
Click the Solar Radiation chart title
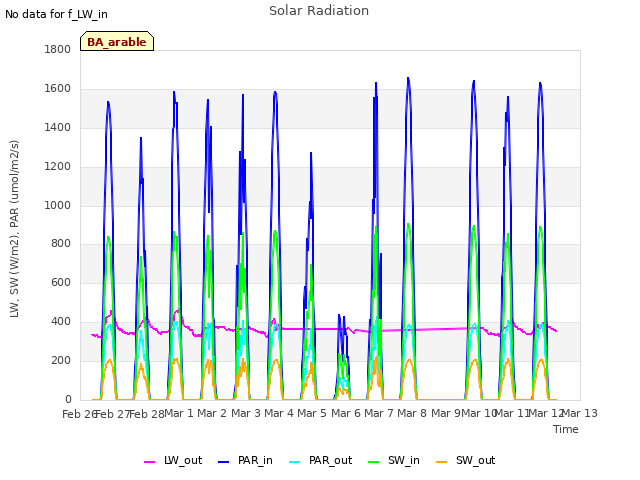tap(319, 11)
